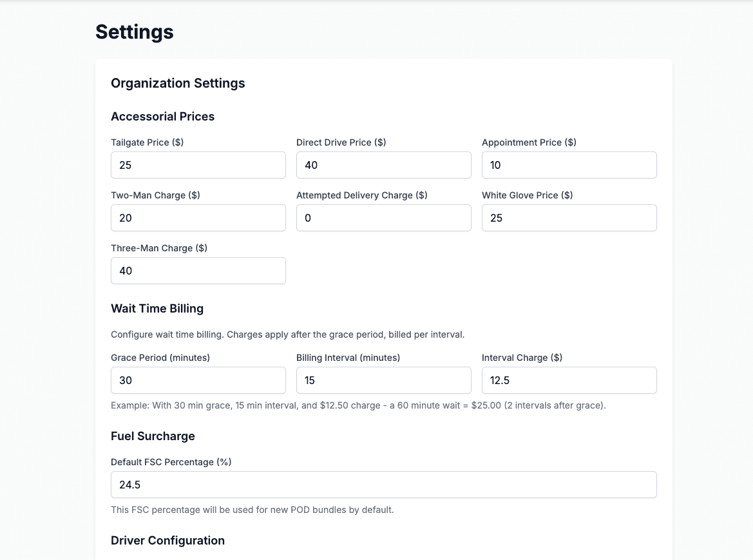The height and width of the screenshot is (560, 753).
Task: Click the Default FSC Percentage input
Action: tap(383, 485)
